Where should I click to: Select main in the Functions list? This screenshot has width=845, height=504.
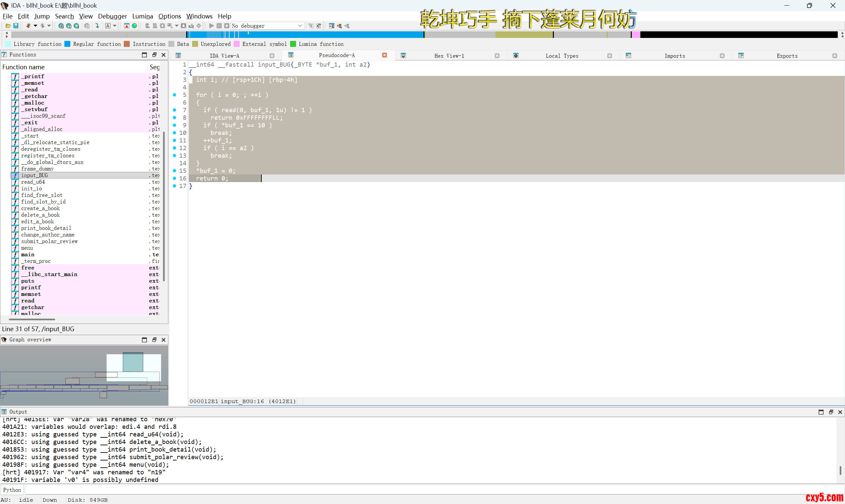pyautogui.click(x=28, y=255)
